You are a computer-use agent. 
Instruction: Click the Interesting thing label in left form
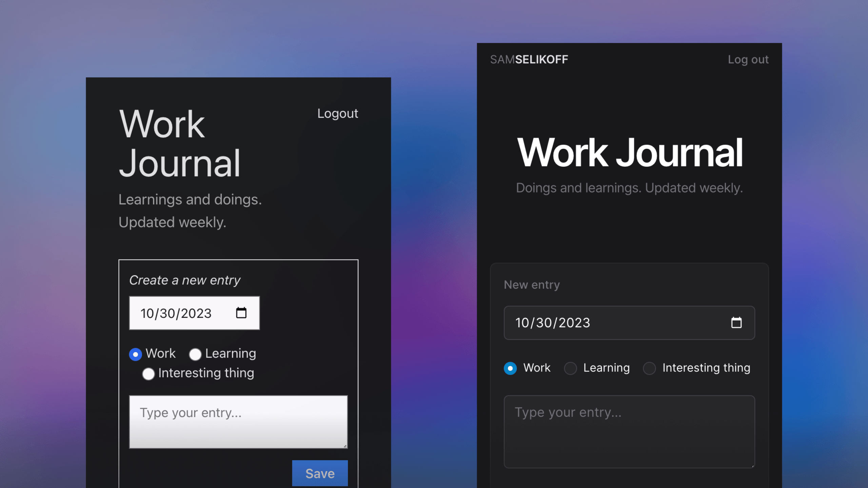point(206,373)
